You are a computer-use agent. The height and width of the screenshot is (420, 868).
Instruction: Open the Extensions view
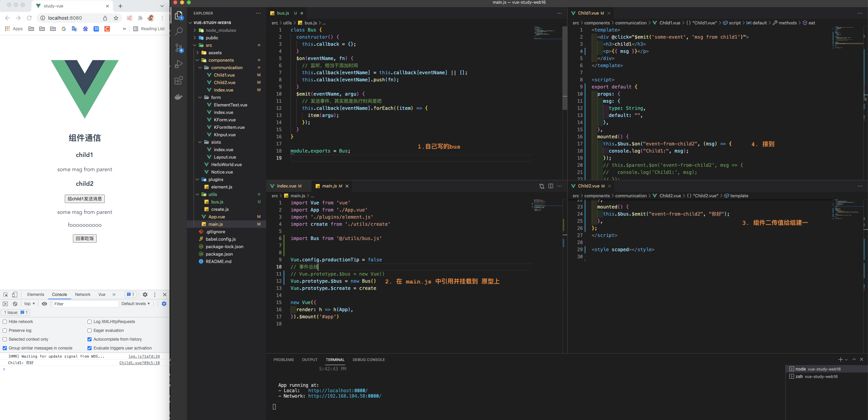tap(179, 80)
